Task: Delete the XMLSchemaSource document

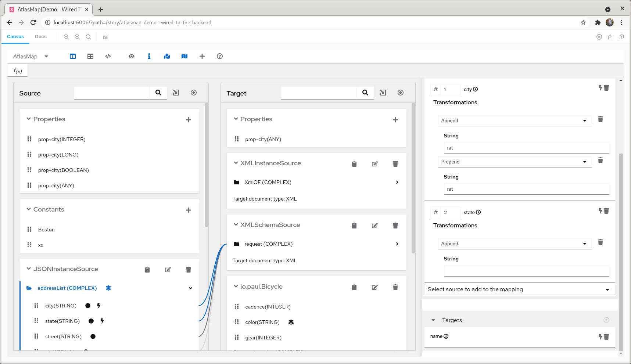Action: coord(395,225)
